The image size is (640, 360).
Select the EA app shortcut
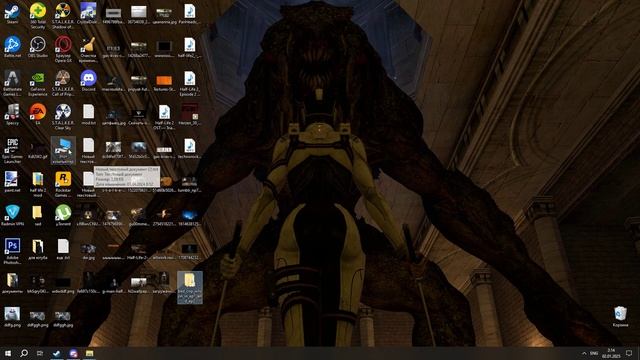point(38,114)
